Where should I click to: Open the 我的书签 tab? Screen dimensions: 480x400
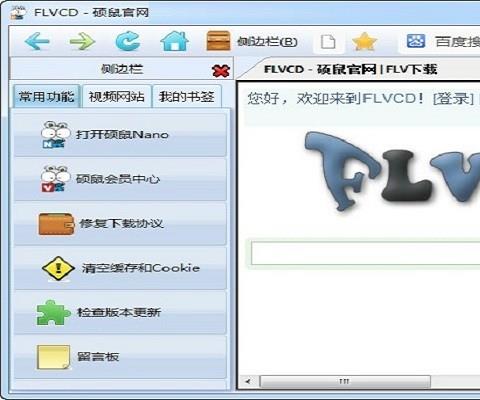tap(186, 97)
